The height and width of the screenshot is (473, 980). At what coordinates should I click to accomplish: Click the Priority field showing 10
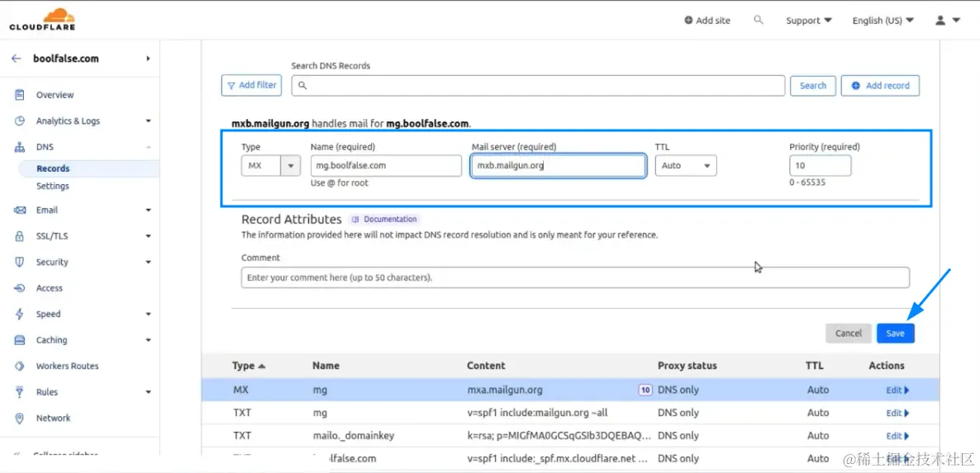[x=820, y=166]
